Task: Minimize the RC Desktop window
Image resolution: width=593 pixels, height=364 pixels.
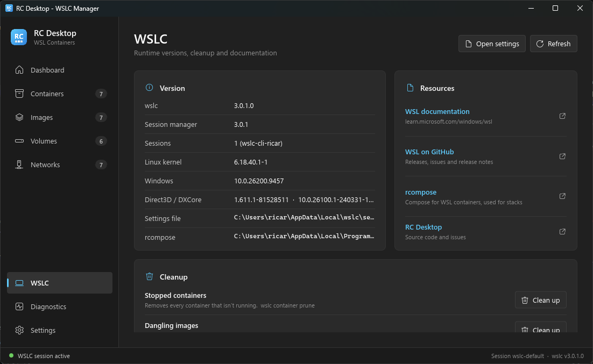Action: click(531, 8)
